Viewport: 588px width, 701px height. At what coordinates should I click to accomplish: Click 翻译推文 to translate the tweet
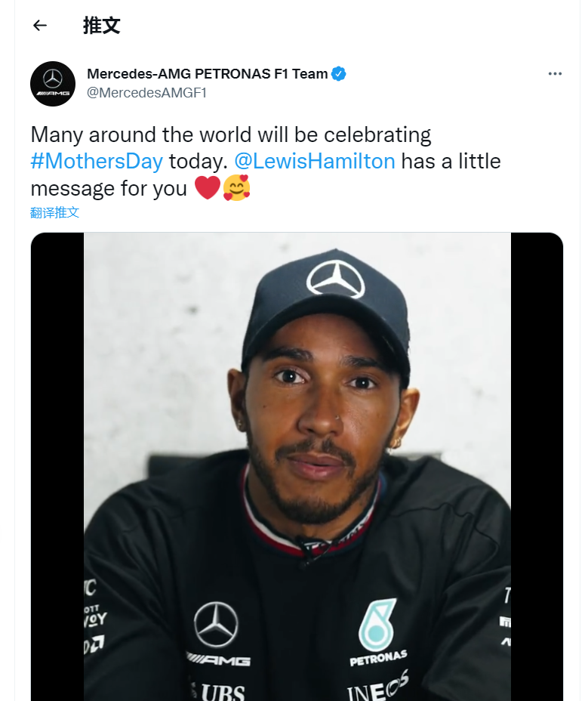tap(55, 212)
